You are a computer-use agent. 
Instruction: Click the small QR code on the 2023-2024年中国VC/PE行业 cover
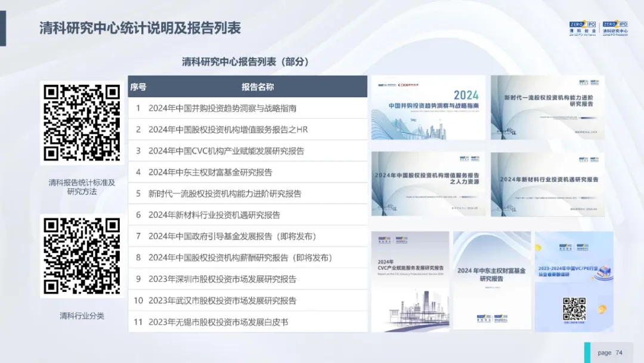pos(574,309)
